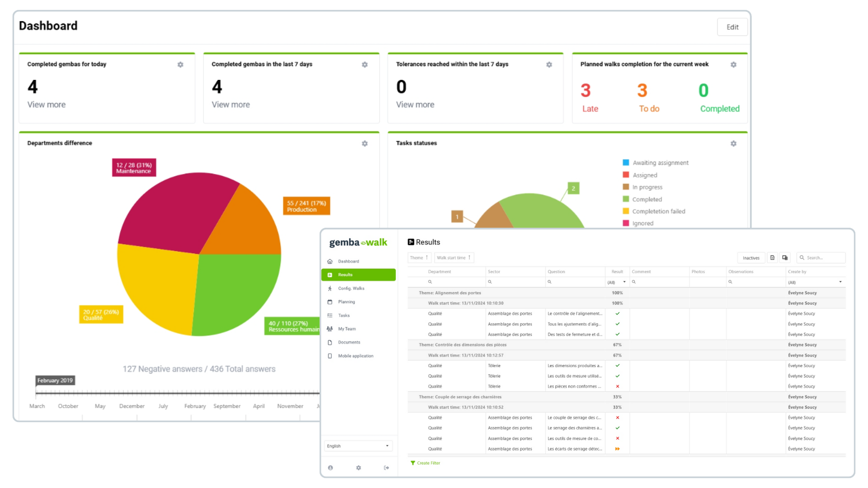Open the Mobile application section

tap(356, 356)
